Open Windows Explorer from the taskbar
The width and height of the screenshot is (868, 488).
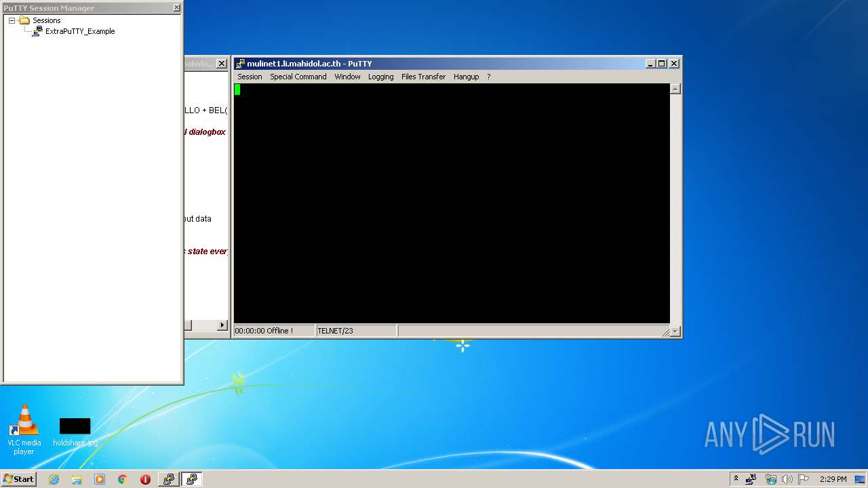[x=77, y=479]
